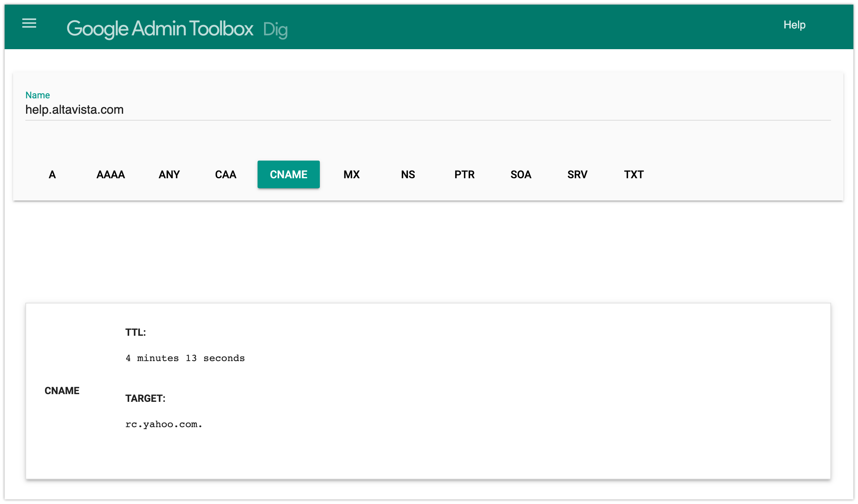Select the PTR record type

(464, 175)
